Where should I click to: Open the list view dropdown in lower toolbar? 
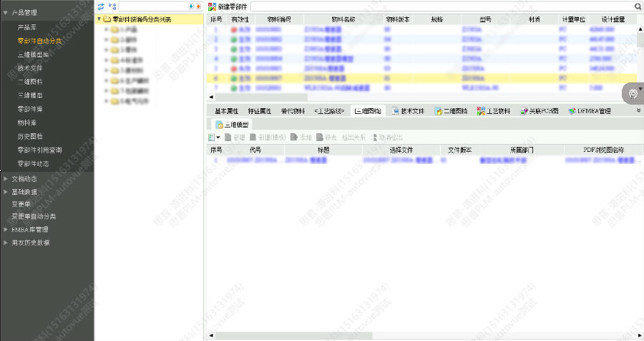[x=214, y=138]
